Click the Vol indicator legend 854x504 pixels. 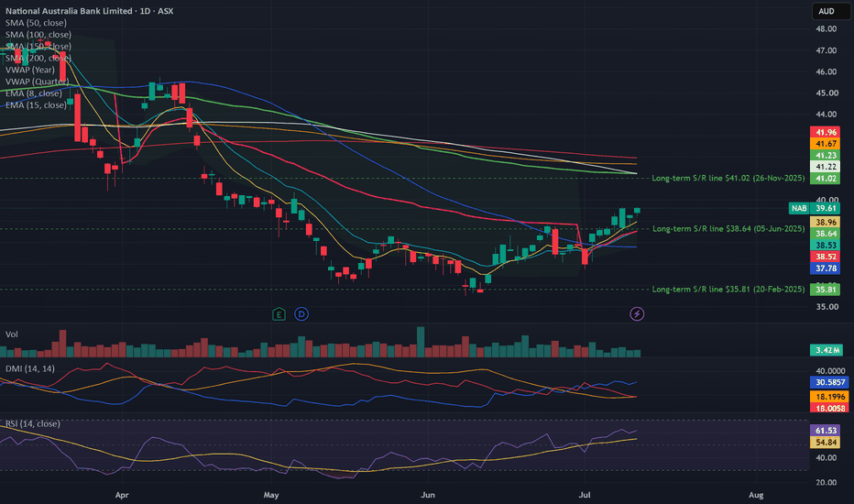click(x=11, y=334)
